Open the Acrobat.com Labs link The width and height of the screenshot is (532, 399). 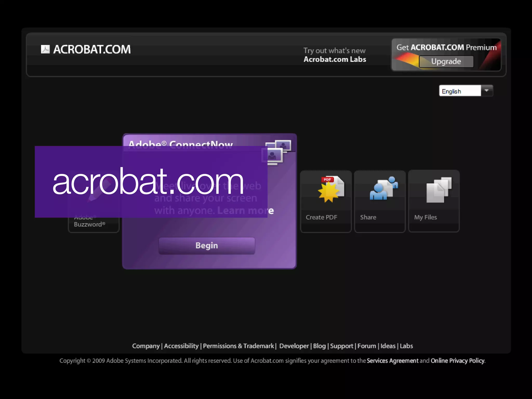pos(335,59)
